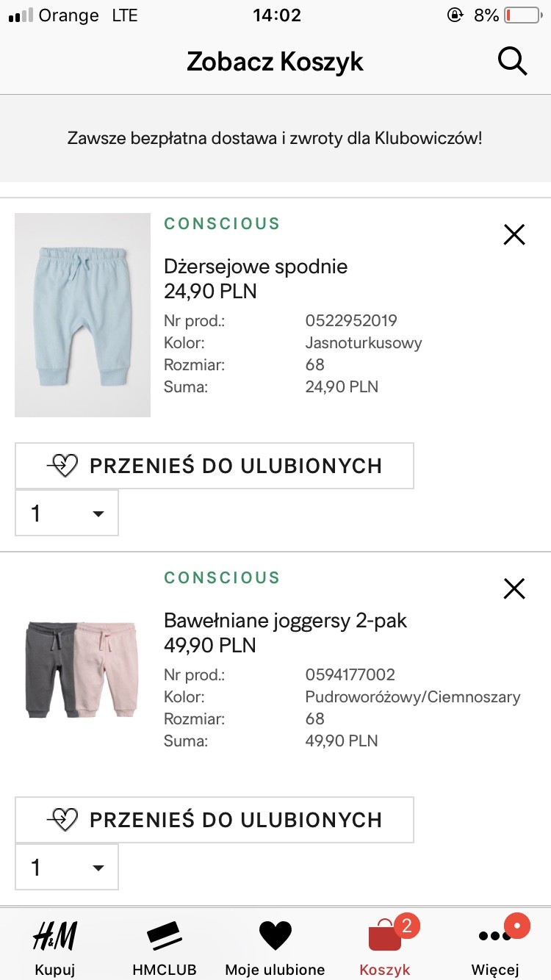The image size is (551, 980).
Task: Tap the red notification badge on Więcej
Action: [517, 926]
